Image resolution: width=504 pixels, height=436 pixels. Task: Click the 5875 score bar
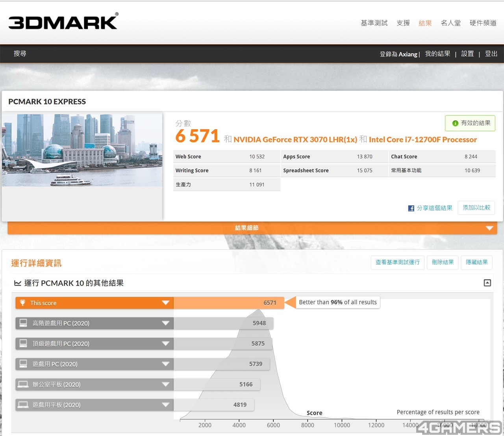point(222,344)
